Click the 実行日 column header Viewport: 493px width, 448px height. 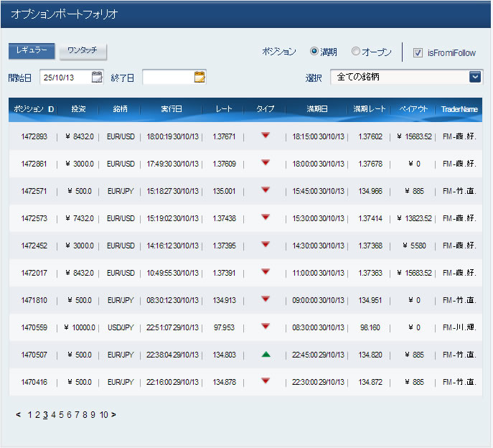(x=172, y=109)
